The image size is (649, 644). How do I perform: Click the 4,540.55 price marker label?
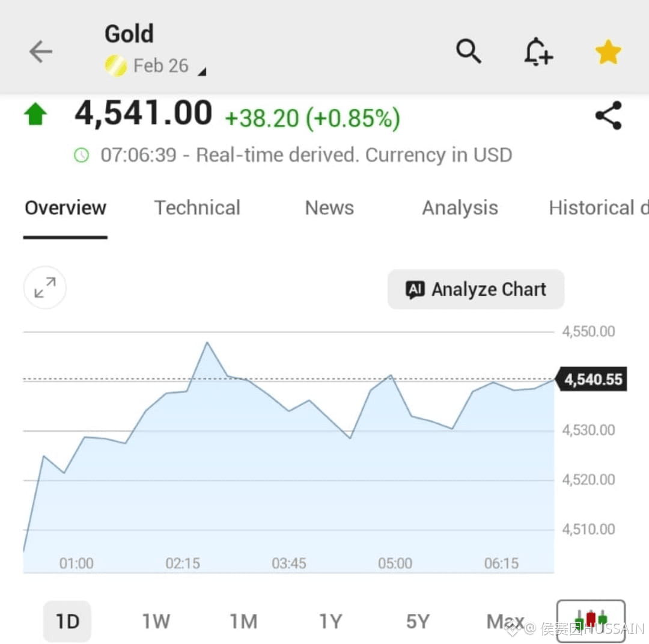(591, 379)
